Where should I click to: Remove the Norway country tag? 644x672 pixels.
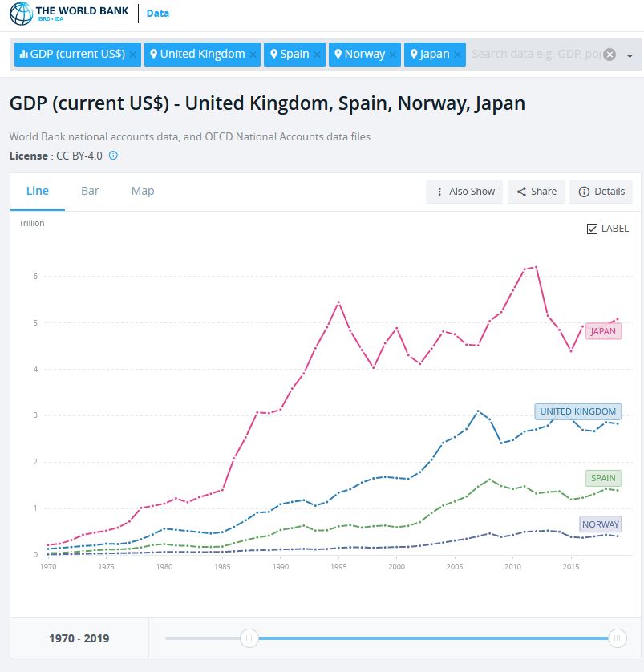[393, 55]
